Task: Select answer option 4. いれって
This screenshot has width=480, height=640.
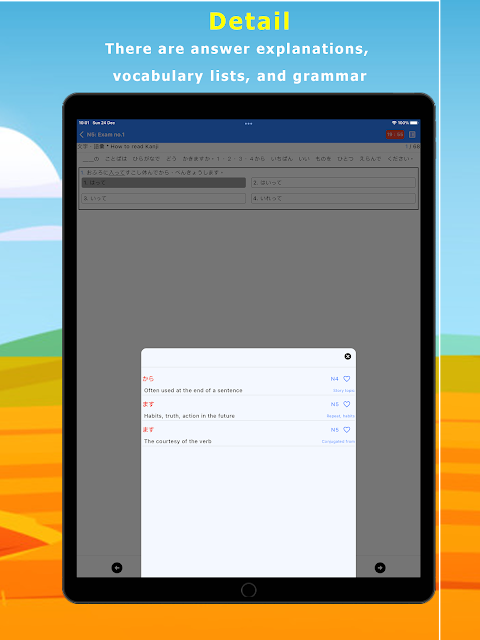Action: (333, 198)
